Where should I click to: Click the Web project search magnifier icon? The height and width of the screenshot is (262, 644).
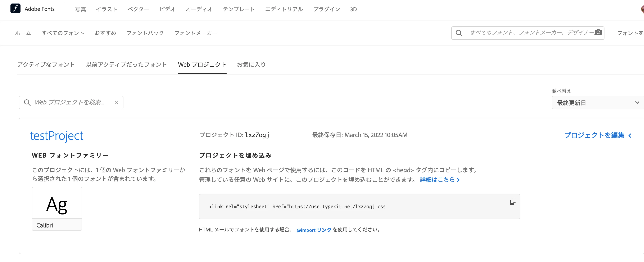click(27, 103)
